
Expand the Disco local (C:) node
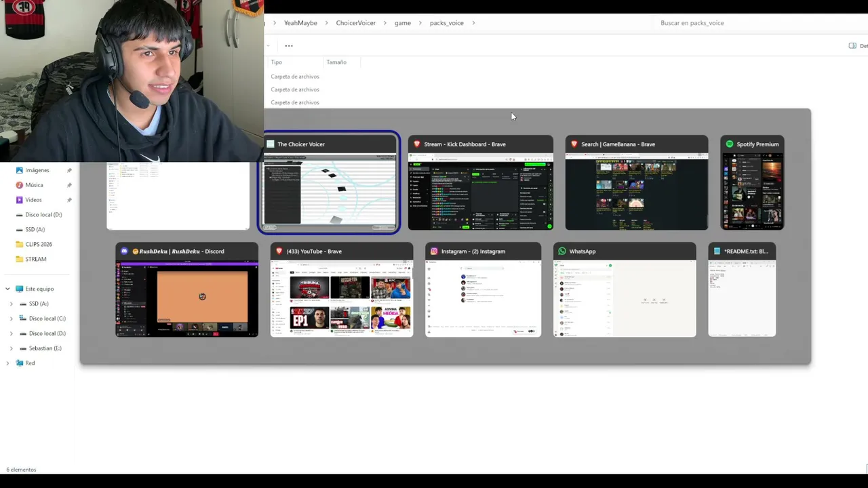pos(11,319)
